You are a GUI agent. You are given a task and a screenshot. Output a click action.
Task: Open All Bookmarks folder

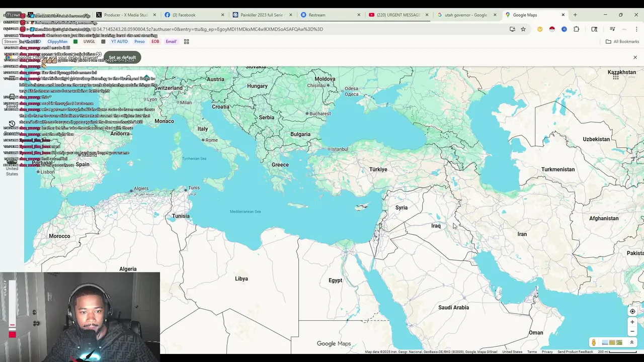click(x=622, y=42)
